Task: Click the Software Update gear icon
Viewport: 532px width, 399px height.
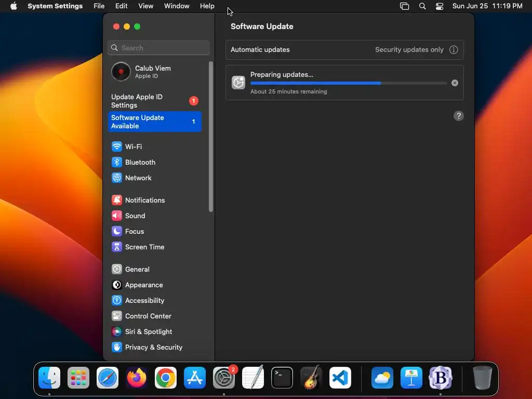Action: pos(238,83)
